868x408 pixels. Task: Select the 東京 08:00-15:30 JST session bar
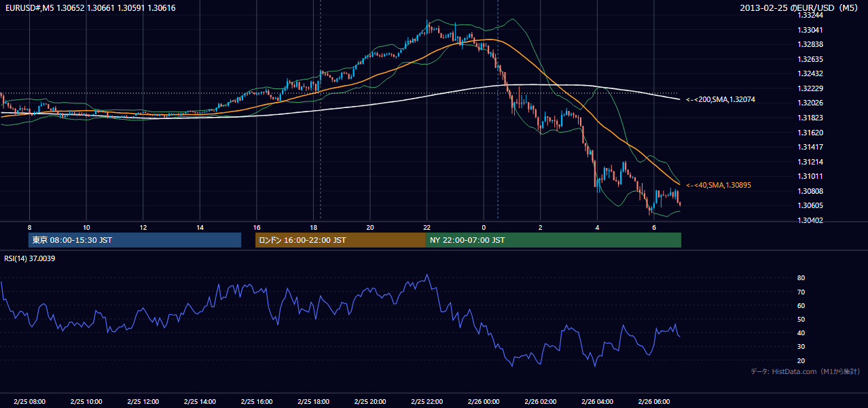135,240
